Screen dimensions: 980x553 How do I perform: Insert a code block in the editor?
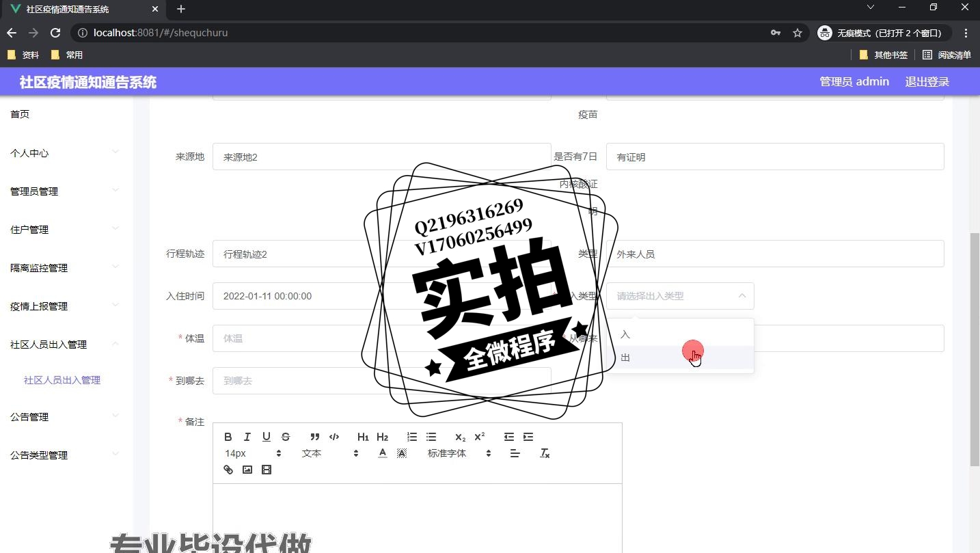click(334, 437)
